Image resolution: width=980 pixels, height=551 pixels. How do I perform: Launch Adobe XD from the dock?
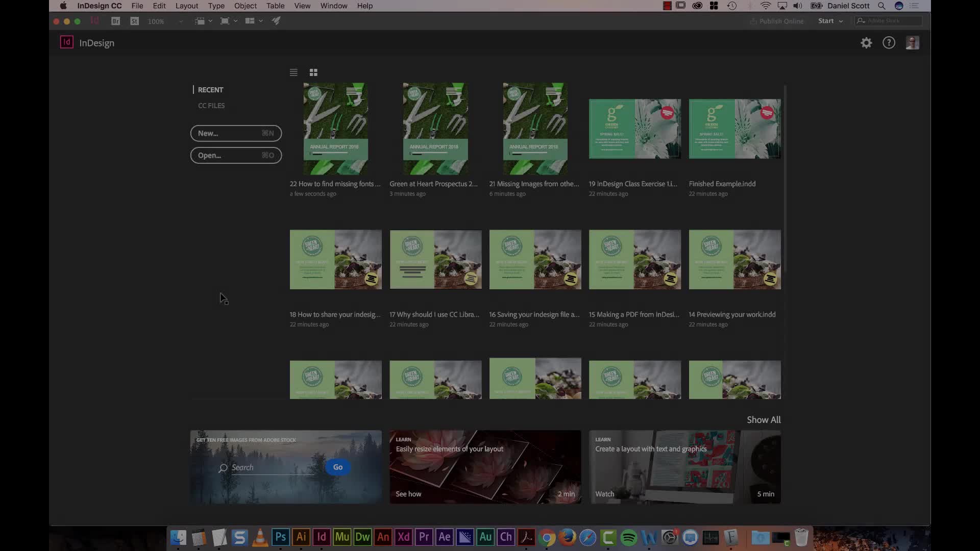click(x=403, y=537)
